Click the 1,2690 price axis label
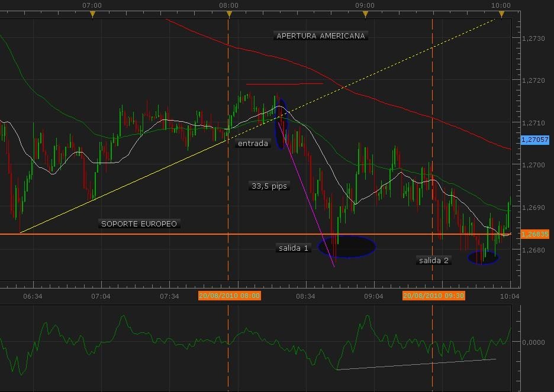 [x=533, y=208]
